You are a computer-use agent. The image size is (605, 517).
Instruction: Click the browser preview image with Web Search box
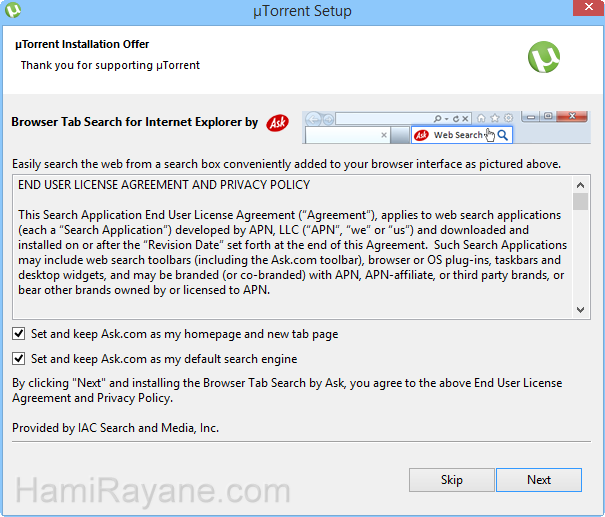pos(446,127)
